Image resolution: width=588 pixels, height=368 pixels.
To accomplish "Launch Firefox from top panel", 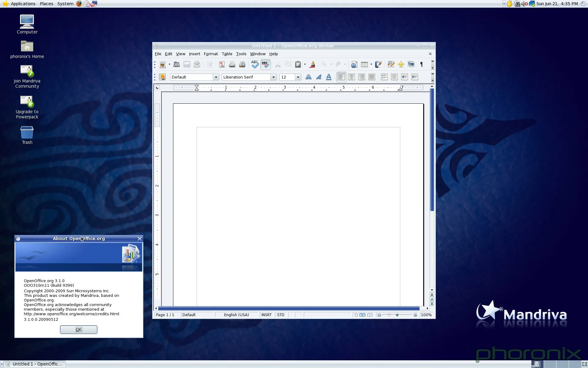I will click(x=79, y=4).
